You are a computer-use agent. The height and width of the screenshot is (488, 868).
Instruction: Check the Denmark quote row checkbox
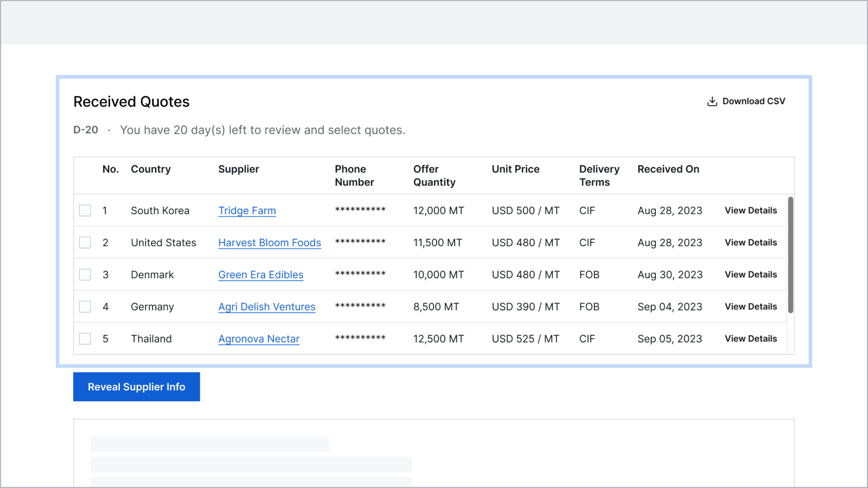[x=85, y=274]
